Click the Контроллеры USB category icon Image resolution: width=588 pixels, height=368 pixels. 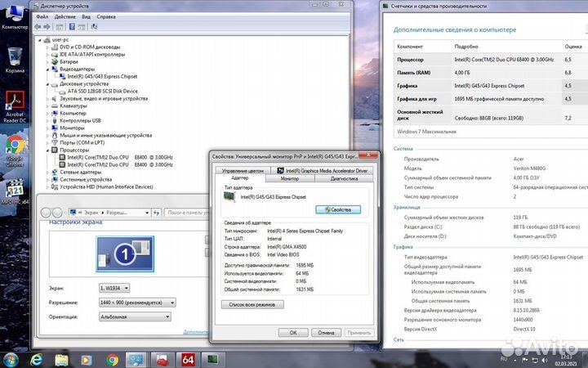[55, 120]
